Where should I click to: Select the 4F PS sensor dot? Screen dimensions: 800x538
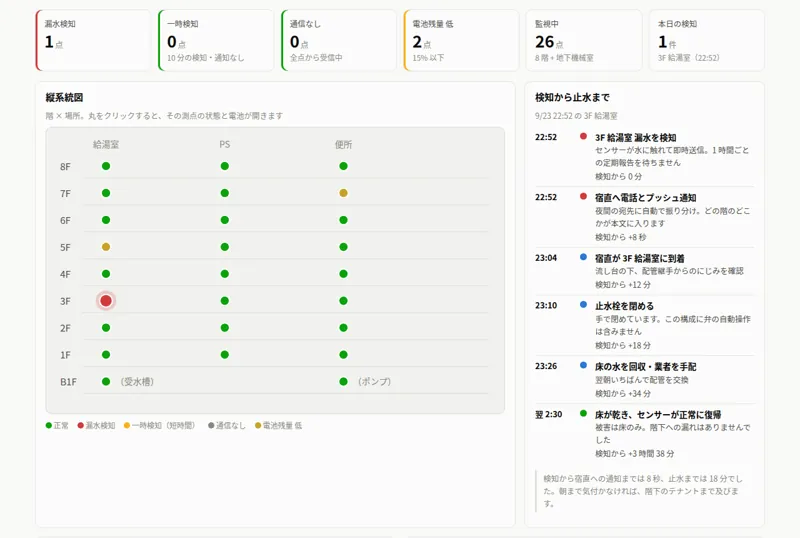point(224,274)
